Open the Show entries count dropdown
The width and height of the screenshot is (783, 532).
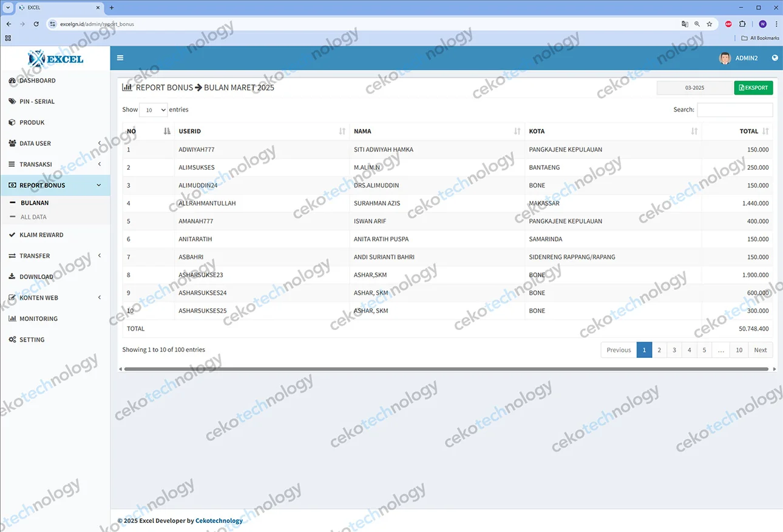tap(153, 110)
